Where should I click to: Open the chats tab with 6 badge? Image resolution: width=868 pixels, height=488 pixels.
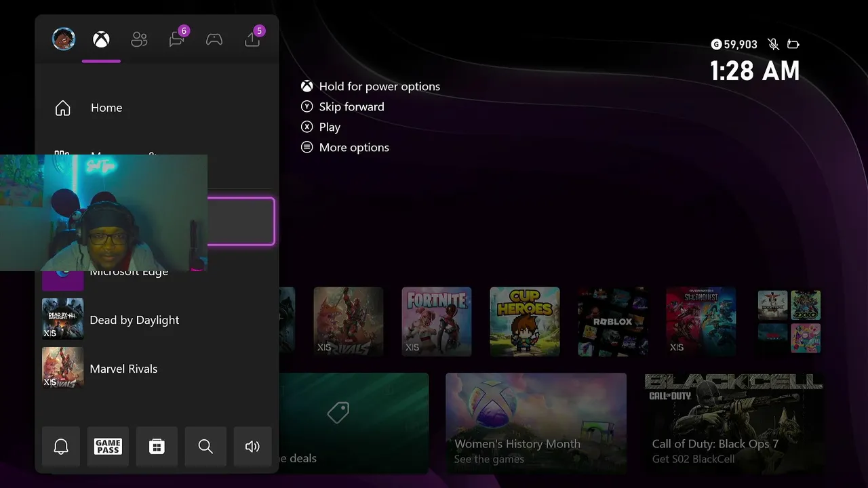[x=177, y=39]
